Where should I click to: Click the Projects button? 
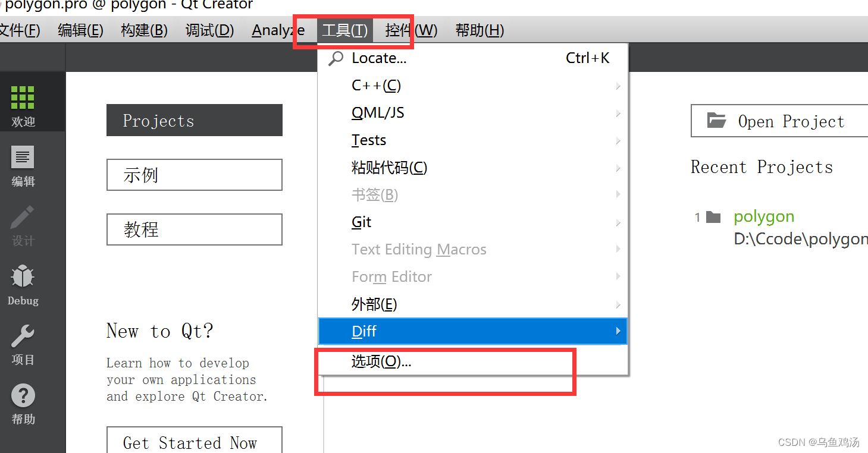point(195,120)
